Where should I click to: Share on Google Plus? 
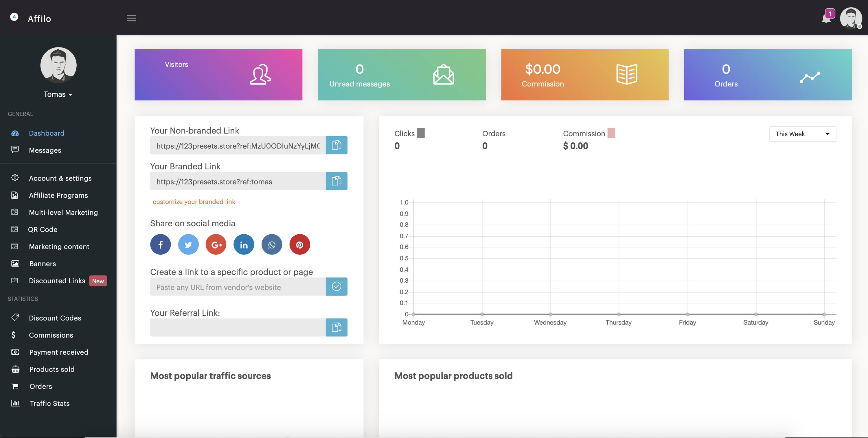pos(216,245)
